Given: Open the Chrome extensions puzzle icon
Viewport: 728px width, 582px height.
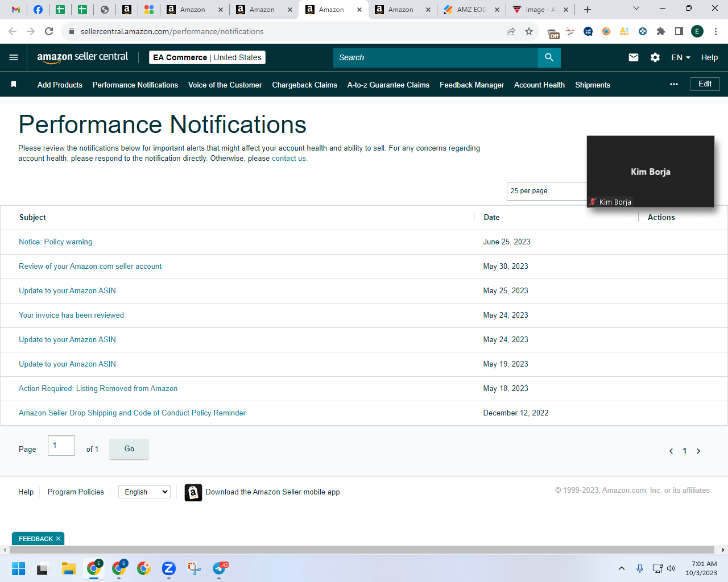Looking at the screenshot, I should pos(661,31).
